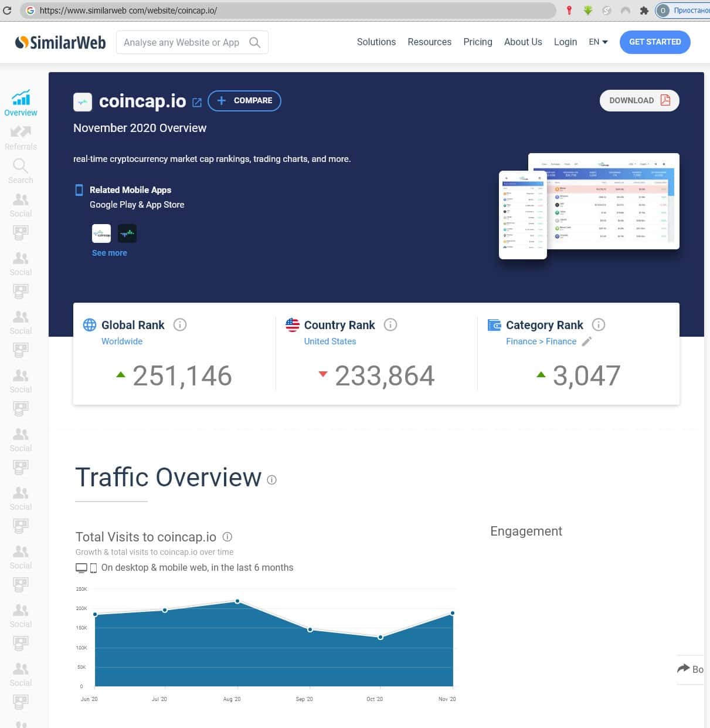
Task: Show the Country Rank info tooltip
Action: pyautogui.click(x=390, y=325)
